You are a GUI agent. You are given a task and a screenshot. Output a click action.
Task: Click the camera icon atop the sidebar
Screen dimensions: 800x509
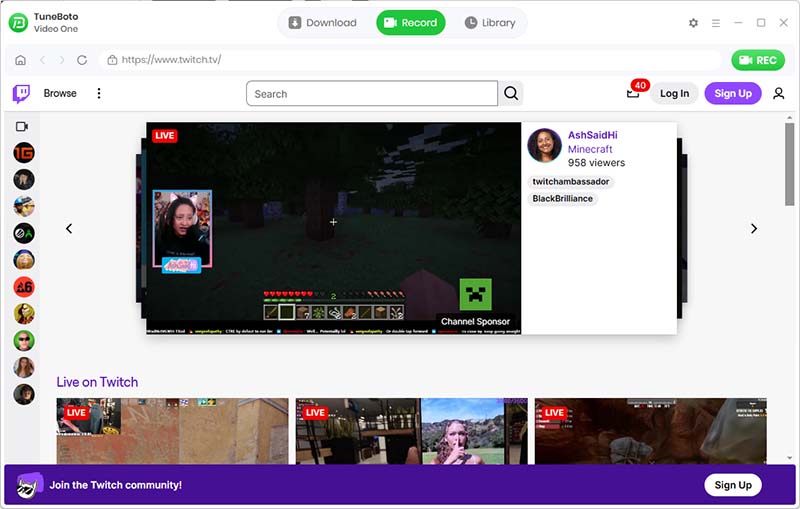pyautogui.click(x=22, y=126)
